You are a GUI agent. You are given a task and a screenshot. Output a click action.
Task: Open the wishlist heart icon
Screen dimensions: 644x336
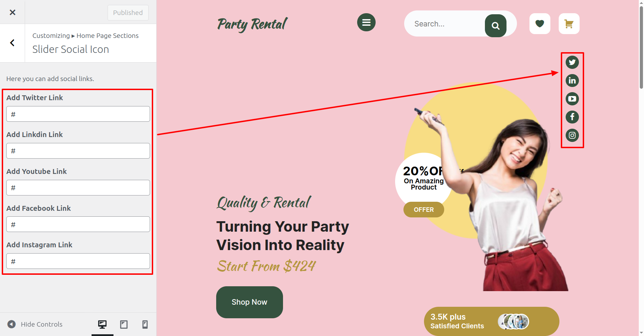(540, 24)
